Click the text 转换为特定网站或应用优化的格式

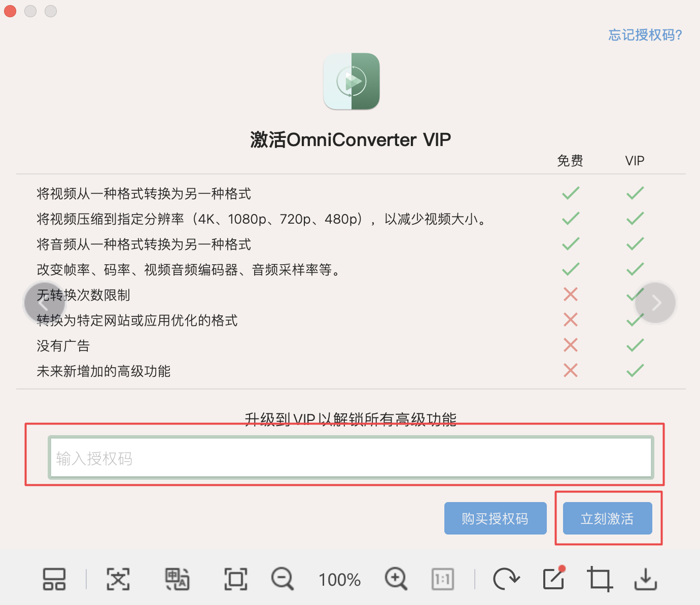137,320
